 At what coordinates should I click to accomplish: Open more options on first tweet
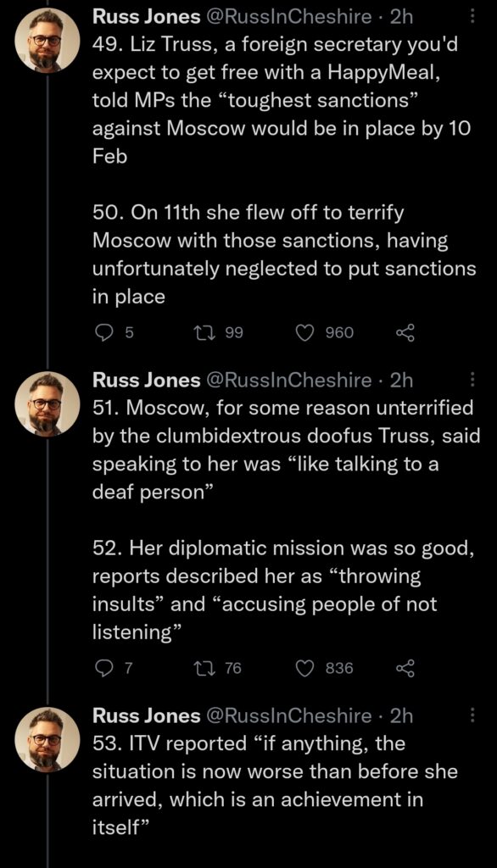pos(472,17)
